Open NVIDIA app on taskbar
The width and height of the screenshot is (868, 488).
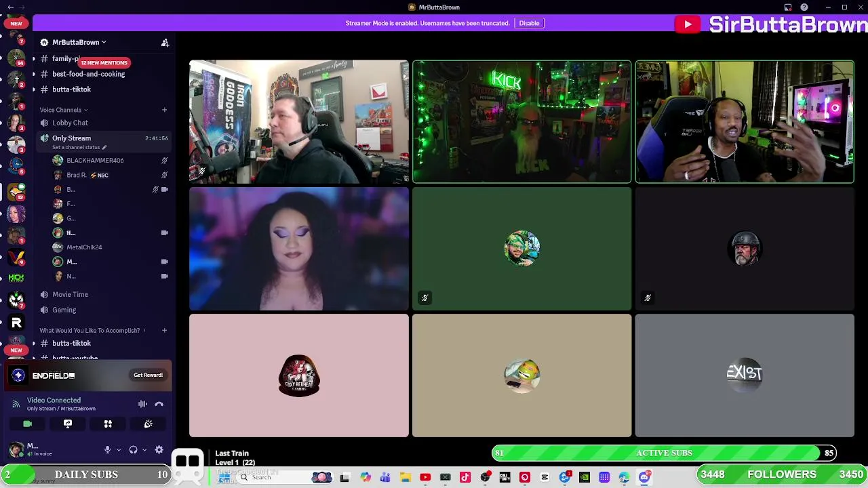tap(585, 478)
